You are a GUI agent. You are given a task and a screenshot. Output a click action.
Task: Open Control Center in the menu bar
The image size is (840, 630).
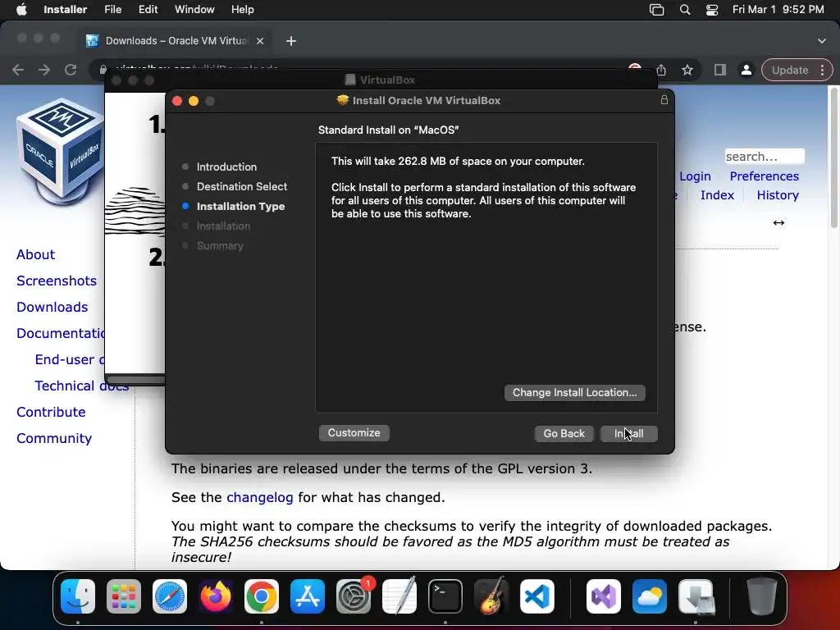click(x=712, y=10)
